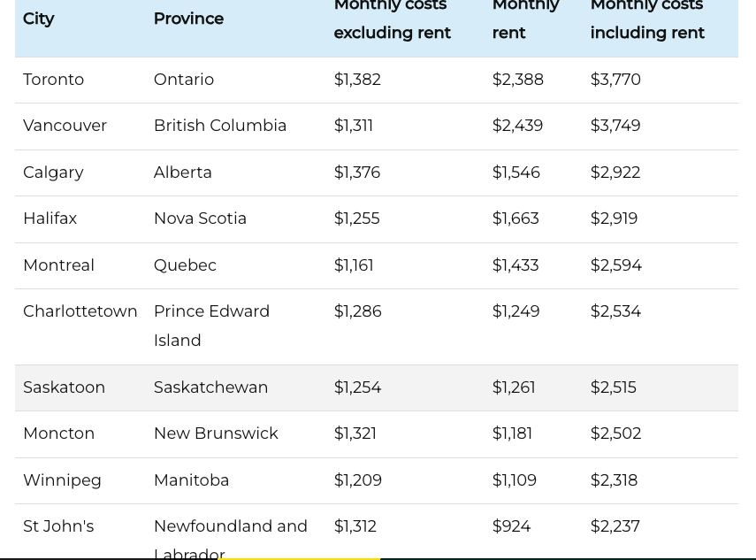Select the British Columbia province cell
The width and height of the screenshot is (756, 560).
(x=220, y=126)
